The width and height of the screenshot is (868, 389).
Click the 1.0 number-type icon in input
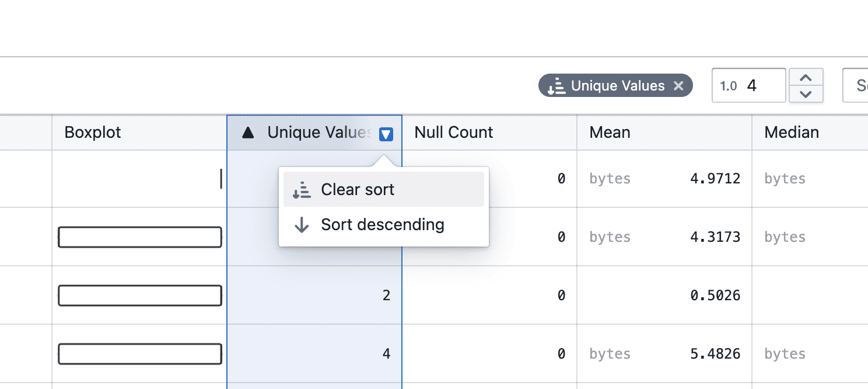coord(728,86)
